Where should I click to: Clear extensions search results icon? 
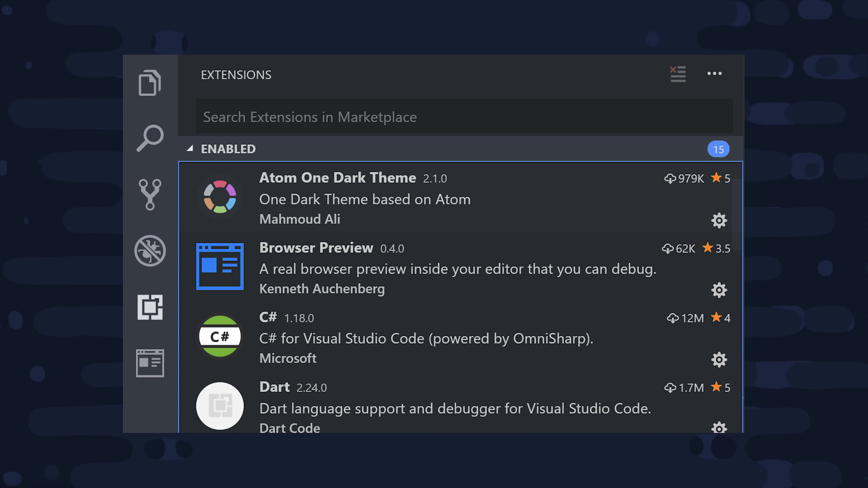click(678, 74)
